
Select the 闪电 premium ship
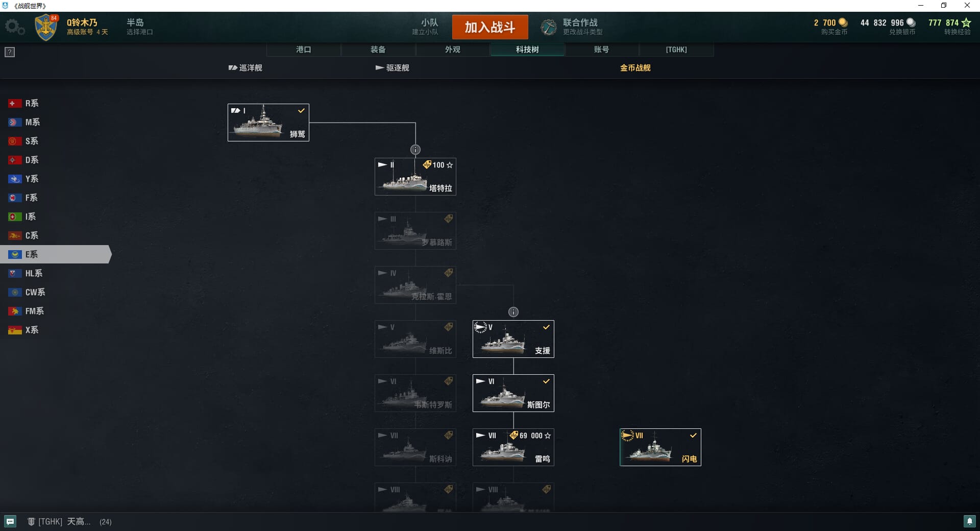tap(660, 447)
